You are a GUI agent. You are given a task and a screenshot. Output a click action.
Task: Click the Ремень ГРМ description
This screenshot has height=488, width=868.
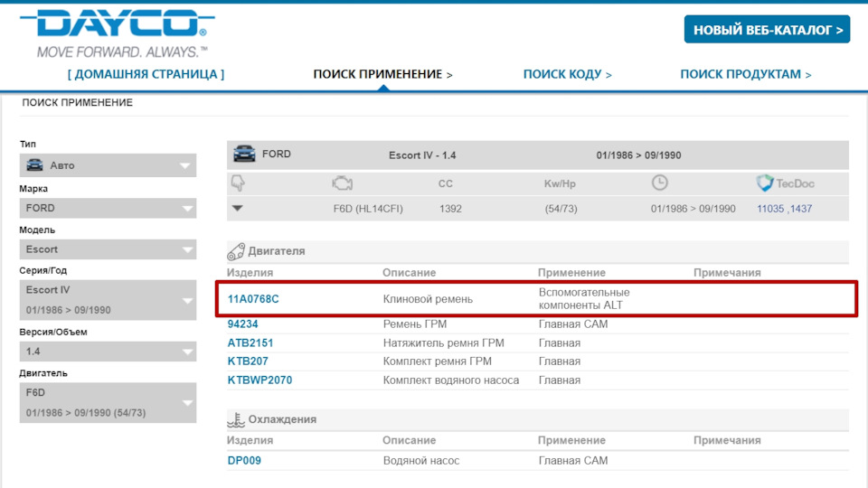(415, 324)
